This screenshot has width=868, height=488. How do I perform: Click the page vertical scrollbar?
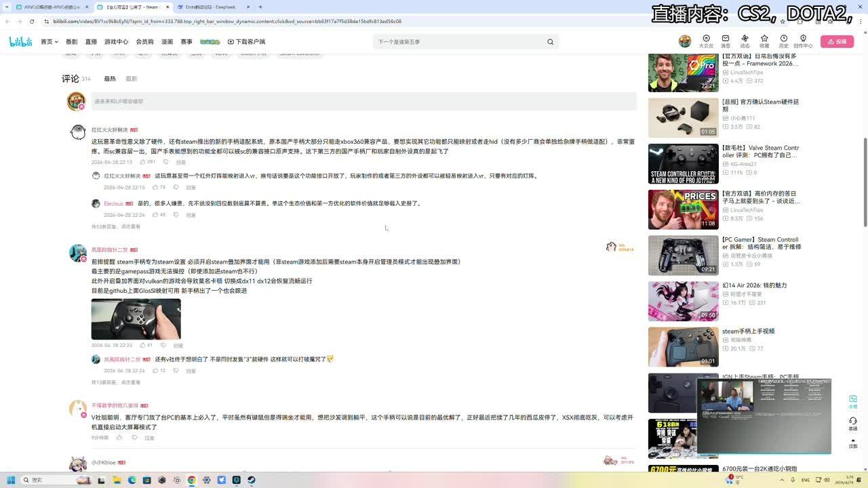[x=865, y=182]
